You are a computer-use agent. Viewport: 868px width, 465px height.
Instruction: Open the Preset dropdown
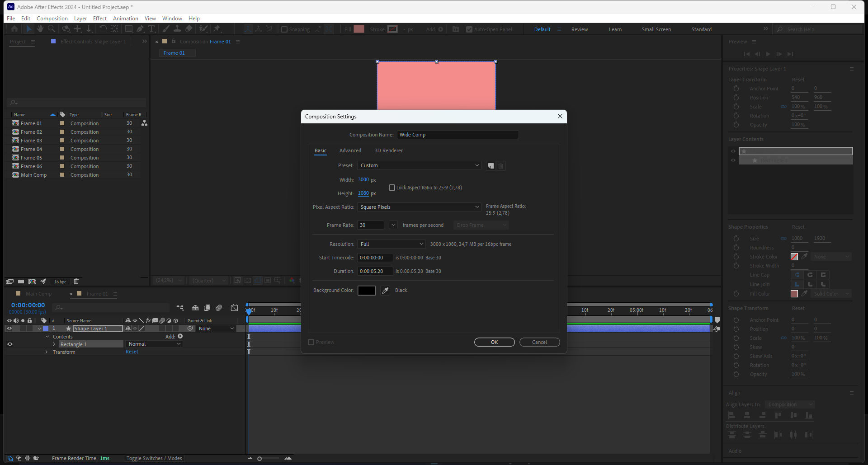[419, 166]
